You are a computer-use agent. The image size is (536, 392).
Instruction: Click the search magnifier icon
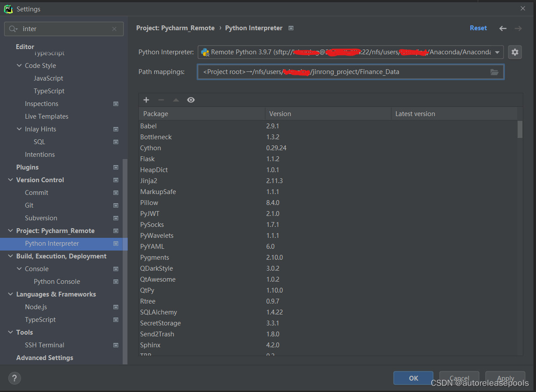tap(13, 29)
